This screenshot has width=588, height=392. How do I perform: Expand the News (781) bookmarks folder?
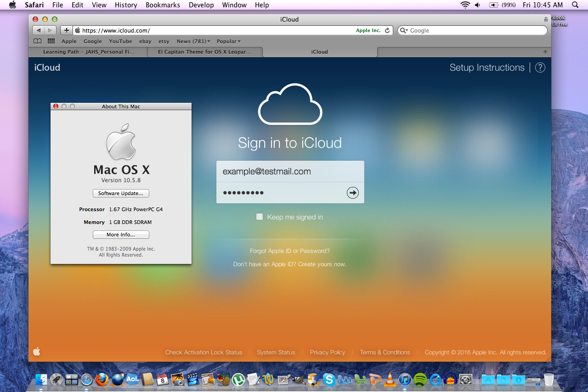[193, 41]
